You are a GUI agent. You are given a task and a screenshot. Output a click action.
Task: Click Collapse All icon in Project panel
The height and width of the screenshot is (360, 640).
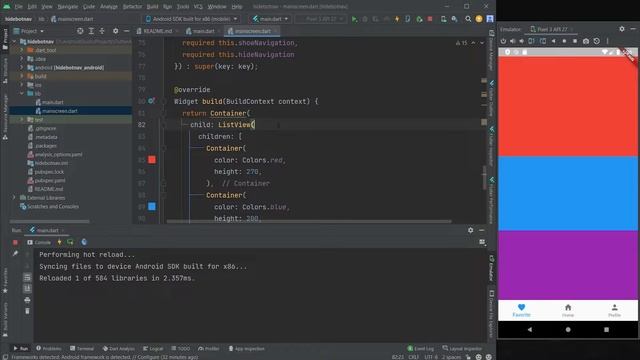[x=102, y=31]
